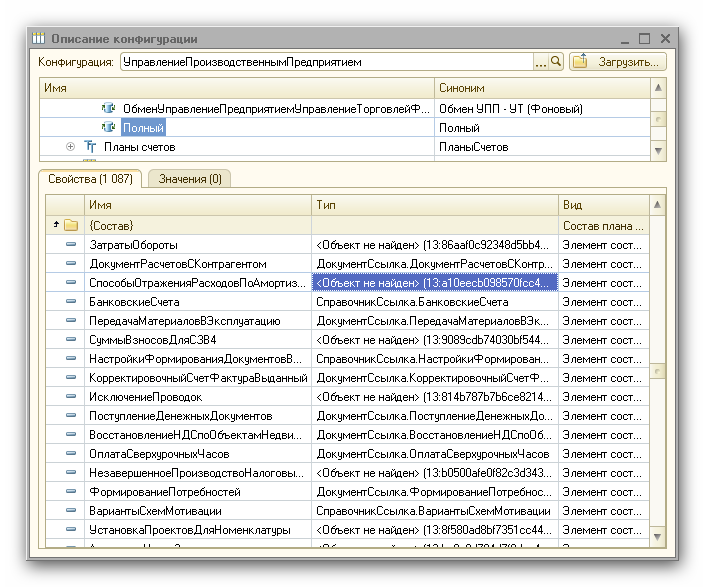Click down arrow of upper tree scrollbar

[x=658, y=151]
